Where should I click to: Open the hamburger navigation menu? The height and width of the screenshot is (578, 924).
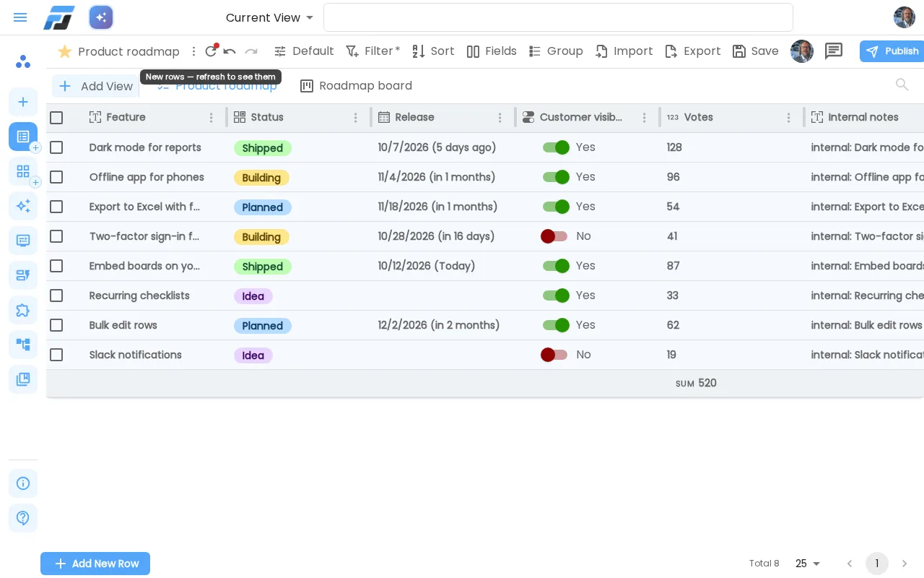pos(20,17)
